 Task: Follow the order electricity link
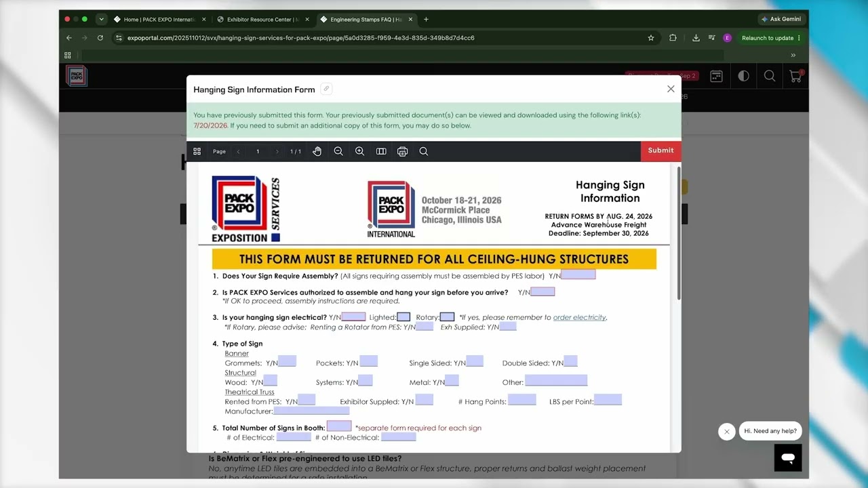pos(579,317)
